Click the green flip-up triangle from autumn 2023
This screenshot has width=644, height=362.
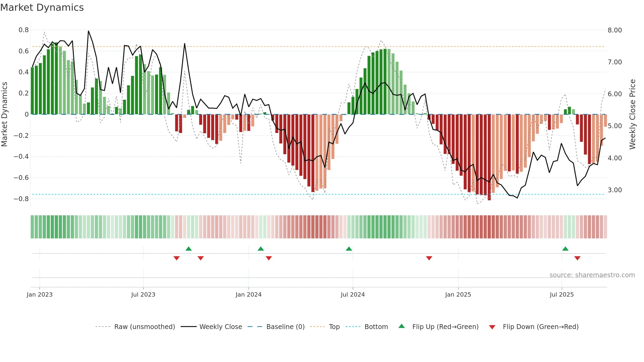click(x=189, y=249)
